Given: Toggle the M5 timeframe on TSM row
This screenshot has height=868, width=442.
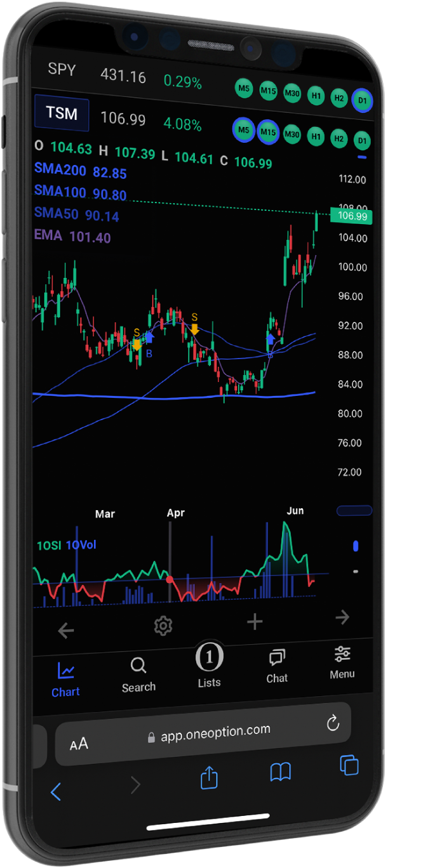Looking at the screenshot, I should [x=243, y=130].
